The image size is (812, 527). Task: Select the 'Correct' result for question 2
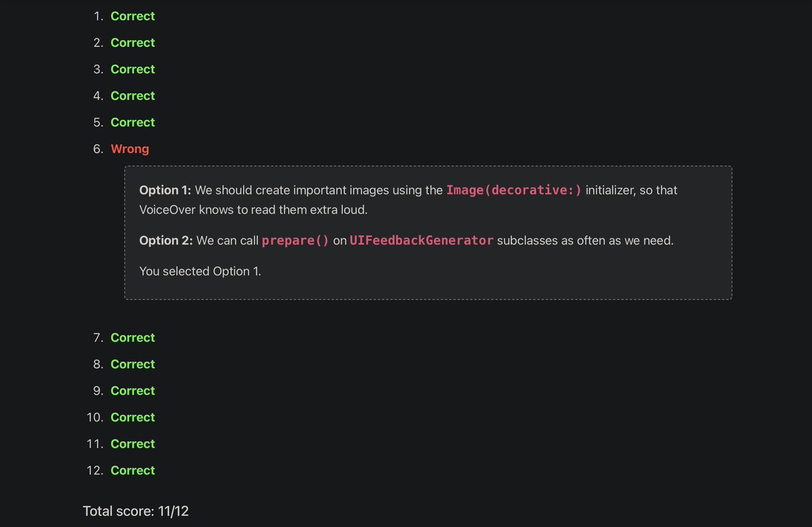133,43
